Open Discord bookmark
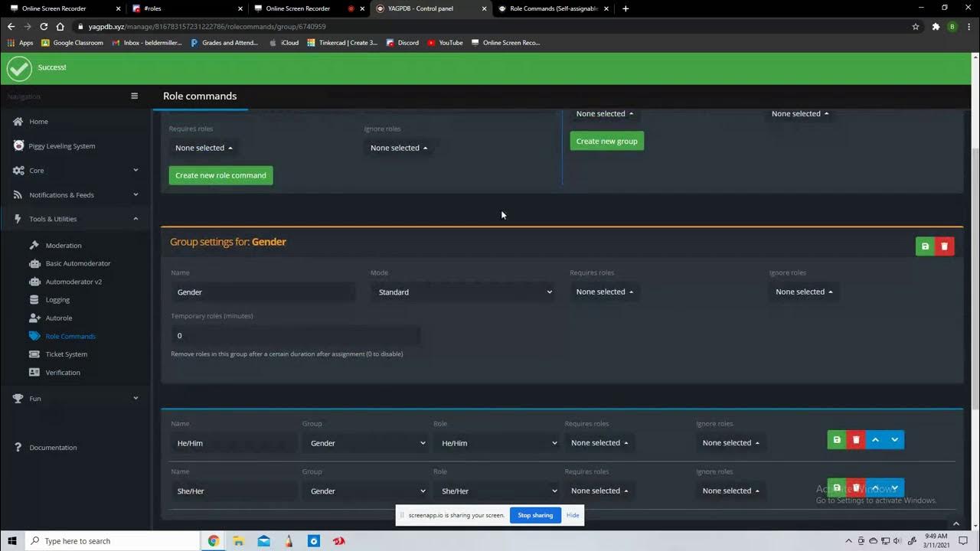Screen dimensions: 980x551 click(x=403, y=43)
